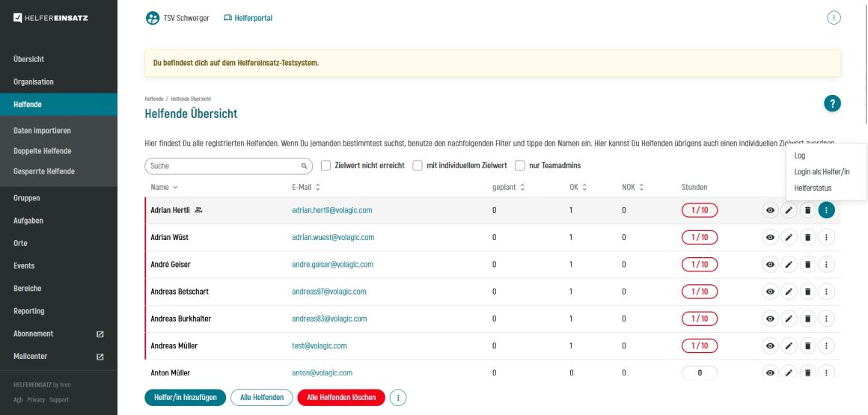Enable the Zielwert nicht erreicht checkbox

point(326,165)
